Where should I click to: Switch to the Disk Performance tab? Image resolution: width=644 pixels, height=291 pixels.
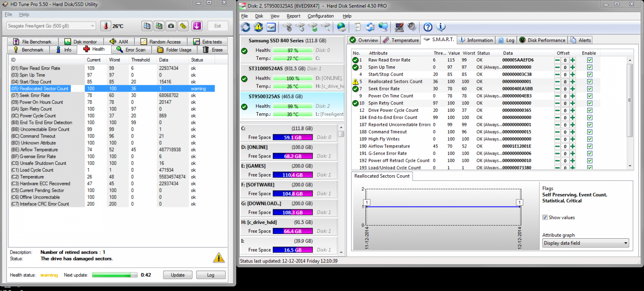click(x=542, y=40)
